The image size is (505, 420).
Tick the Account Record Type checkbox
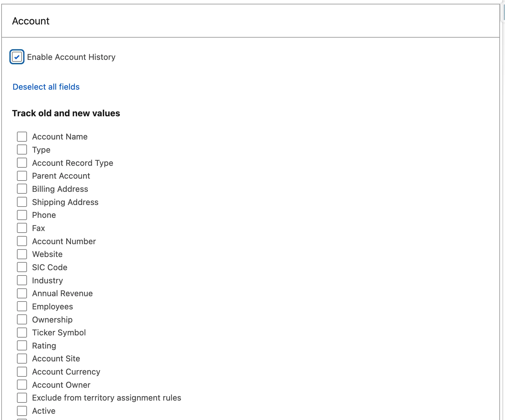pos(22,163)
